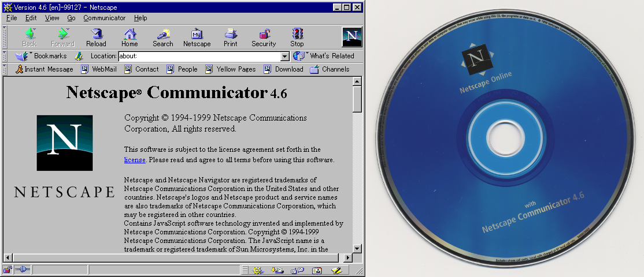
Task: Open Address Book from component bar
Action: (x=317, y=271)
